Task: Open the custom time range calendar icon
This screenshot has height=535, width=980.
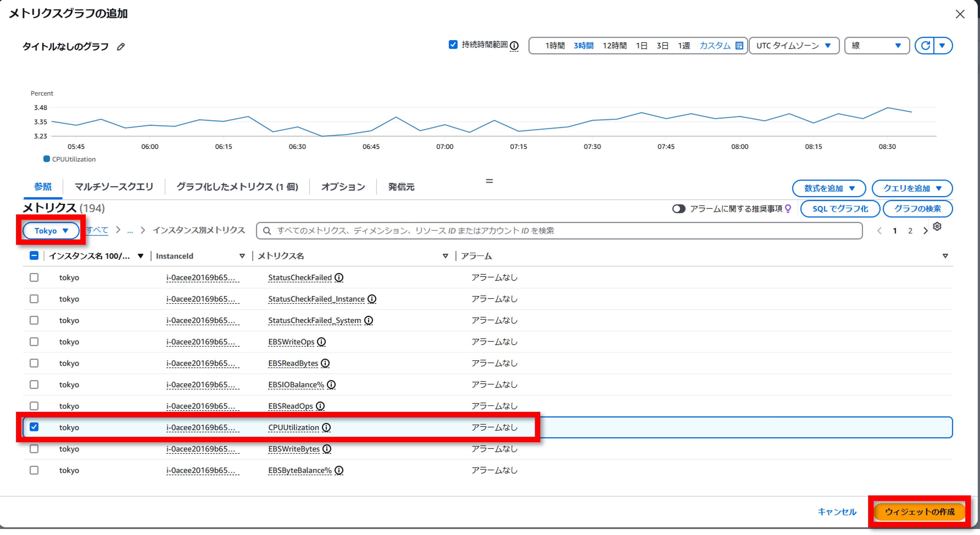Action: [x=739, y=46]
